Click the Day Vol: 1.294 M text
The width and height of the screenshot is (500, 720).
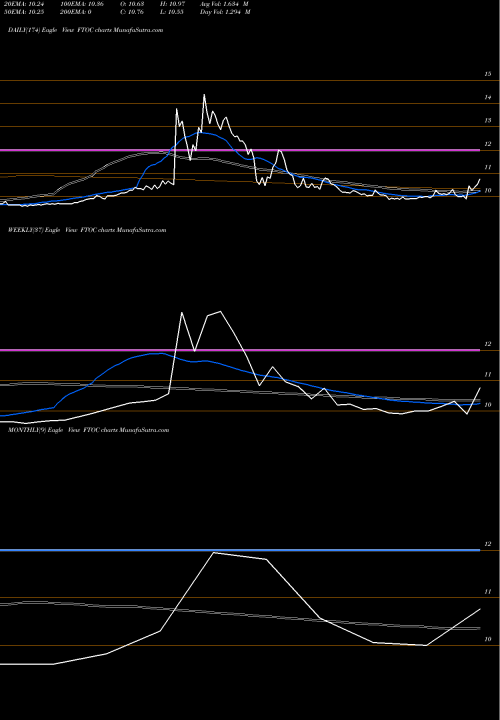pyautogui.click(x=225, y=12)
